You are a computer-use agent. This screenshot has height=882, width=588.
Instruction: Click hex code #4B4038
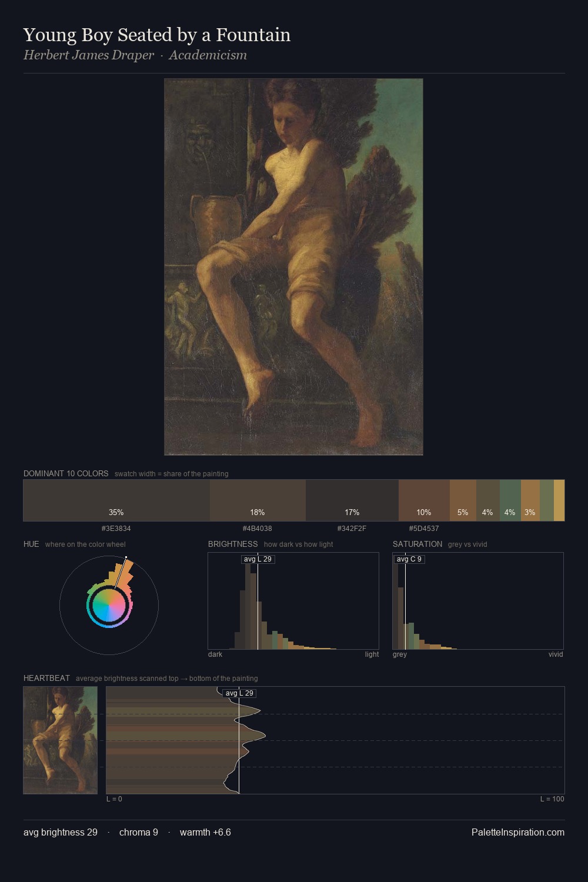(x=258, y=529)
